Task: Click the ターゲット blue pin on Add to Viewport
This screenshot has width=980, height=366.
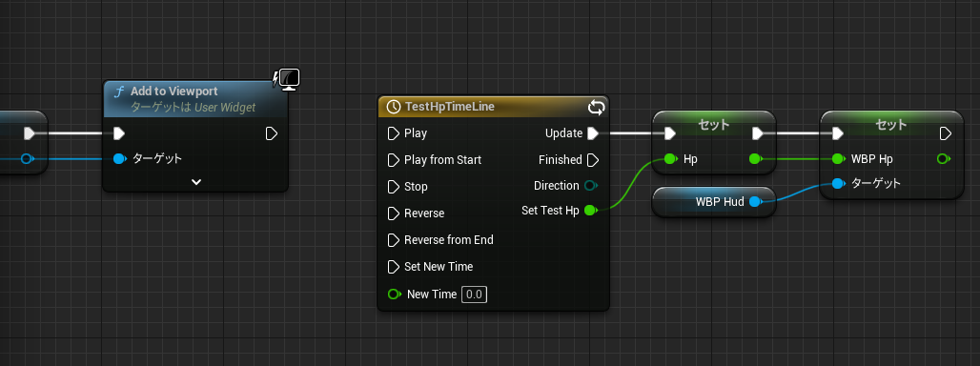Action: (x=120, y=158)
